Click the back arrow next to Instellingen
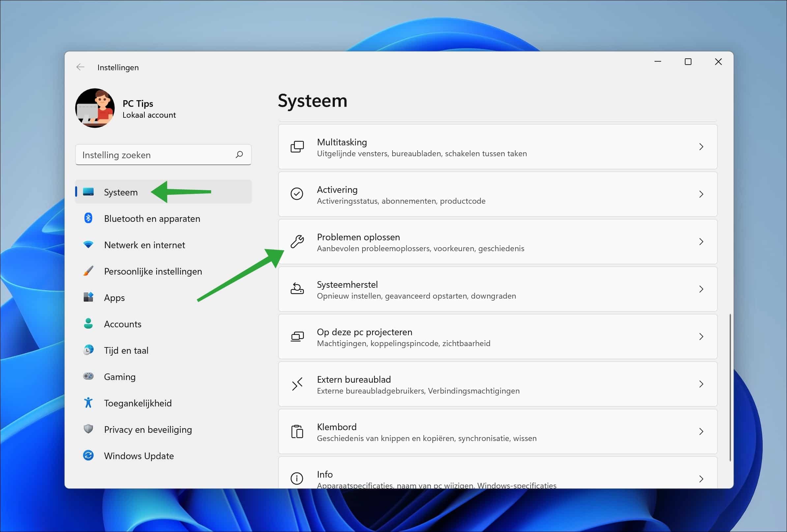The height and width of the screenshot is (532, 787). click(80, 67)
